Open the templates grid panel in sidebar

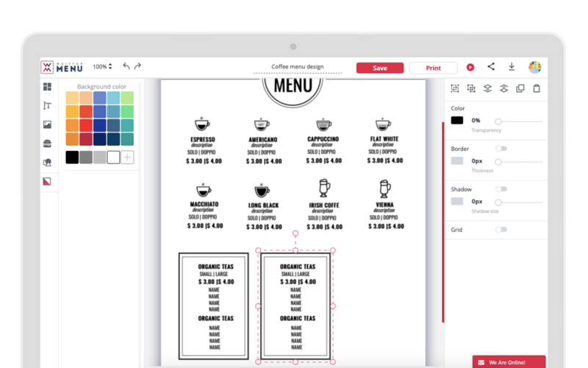coord(47,87)
